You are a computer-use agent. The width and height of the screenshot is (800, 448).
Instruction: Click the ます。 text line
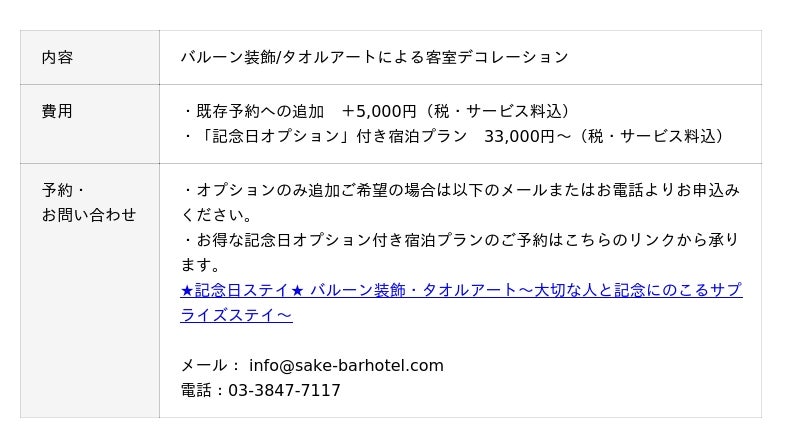(x=200, y=265)
